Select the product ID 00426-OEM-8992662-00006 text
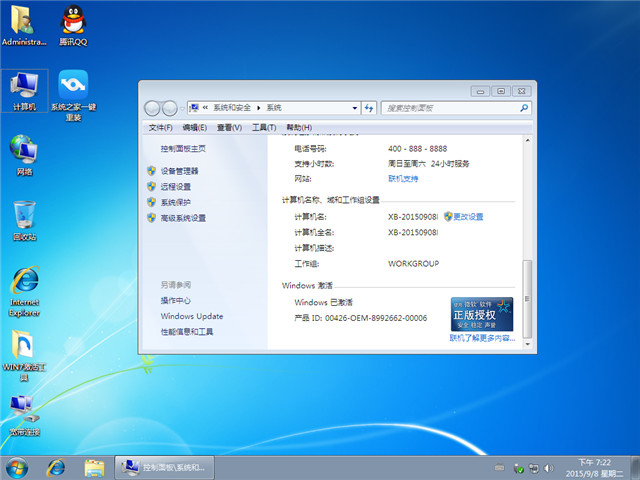Image resolution: width=640 pixels, height=480 pixels. 376,318
